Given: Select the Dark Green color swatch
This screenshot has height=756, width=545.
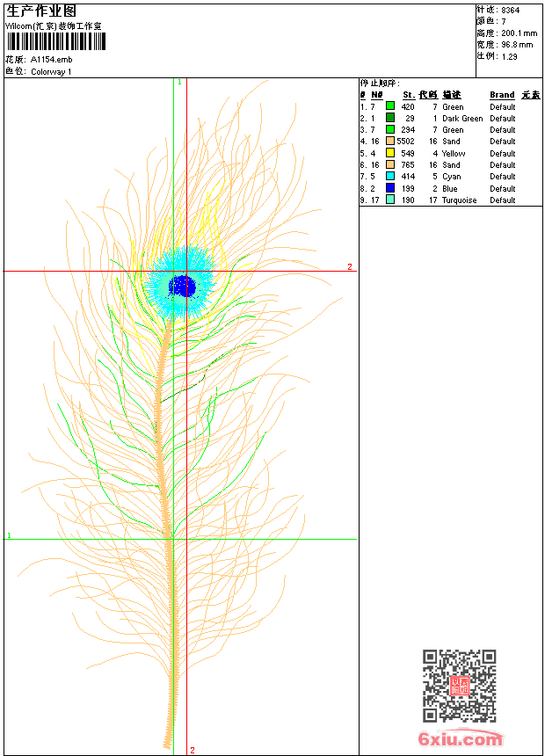Looking at the screenshot, I should click(x=390, y=118).
